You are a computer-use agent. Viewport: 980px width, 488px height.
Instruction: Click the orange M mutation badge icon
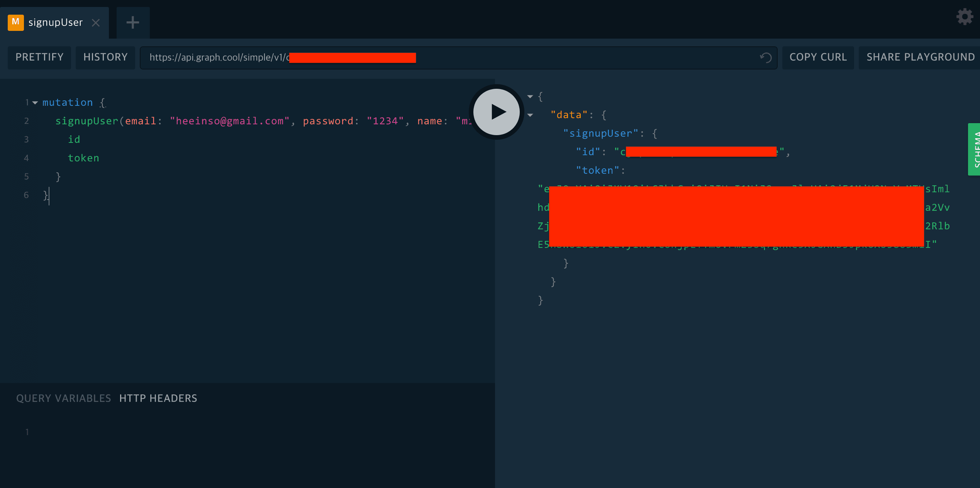(x=15, y=22)
